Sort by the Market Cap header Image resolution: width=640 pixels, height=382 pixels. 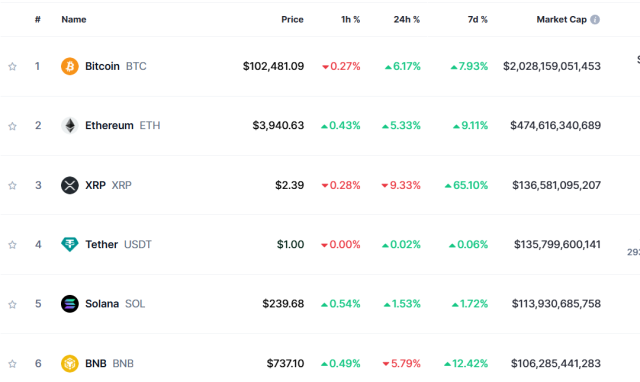coord(561,20)
